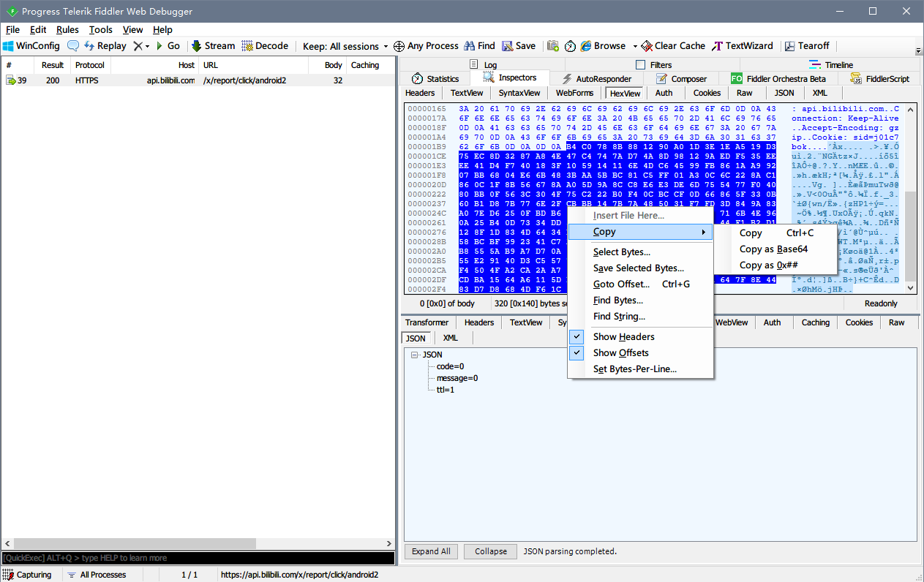Uncheck Show Headers in context menu
Viewport: 924px width, 582px height.
(x=623, y=337)
